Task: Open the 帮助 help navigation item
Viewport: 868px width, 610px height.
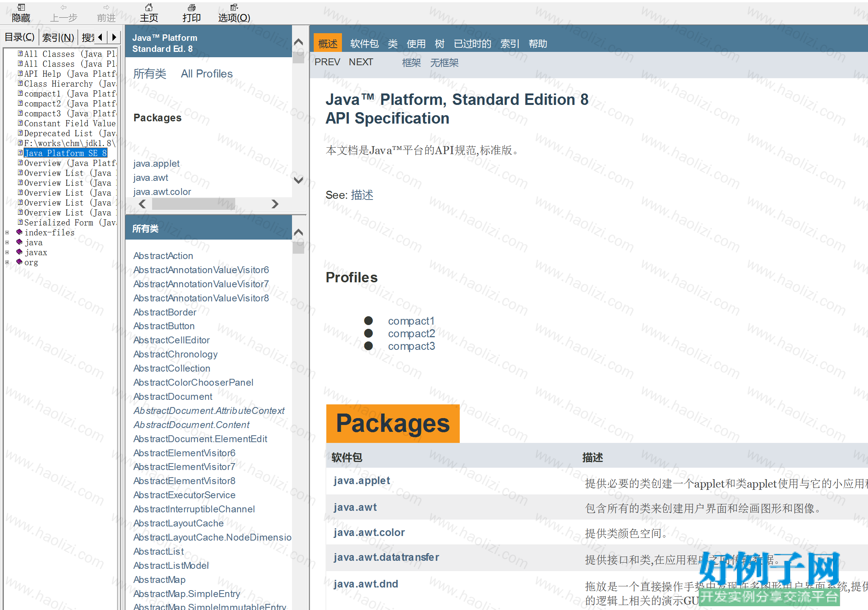Action: [538, 43]
